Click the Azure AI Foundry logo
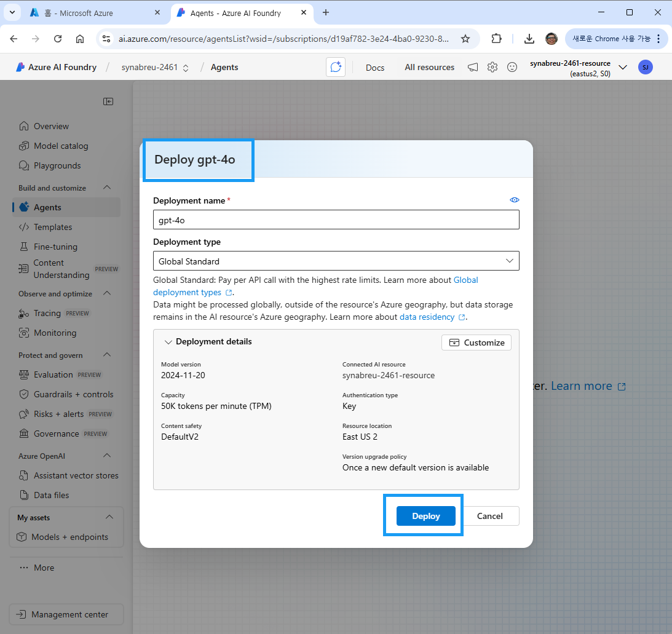 20,67
